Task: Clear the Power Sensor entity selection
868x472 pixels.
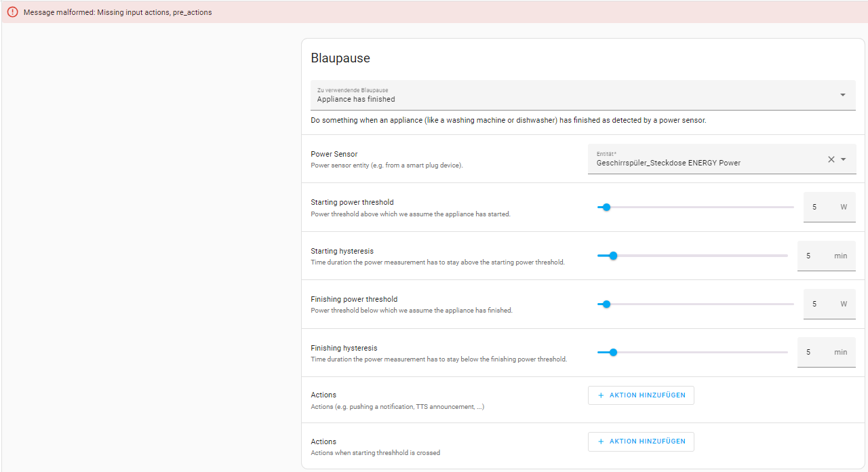Action: click(831, 159)
